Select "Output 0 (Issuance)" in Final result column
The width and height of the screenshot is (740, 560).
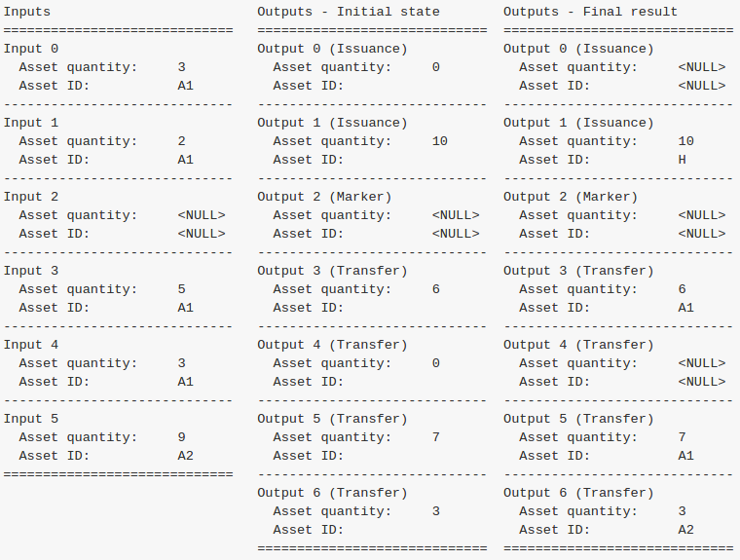coord(578,49)
